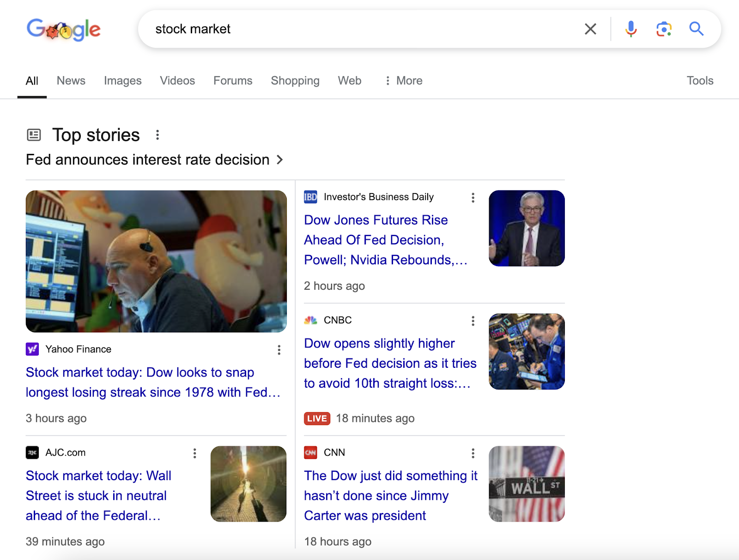The image size is (739, 560).
Task: Open options menu for Investor's Business Daily story
Action: tap(473, 198)
